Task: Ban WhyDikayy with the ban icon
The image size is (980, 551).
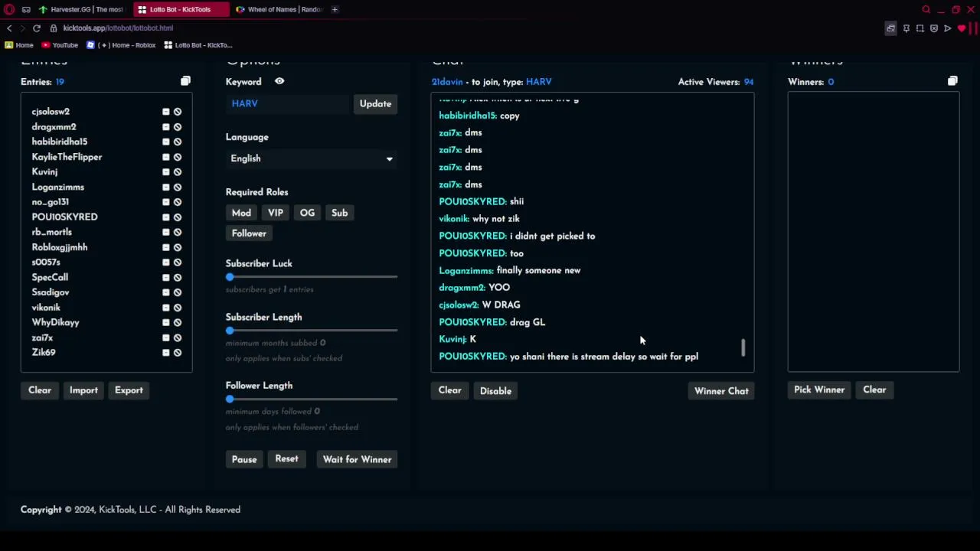Action: coord(178,322)
